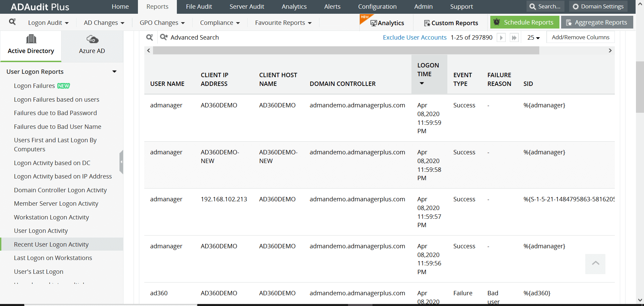Open the Configuration tab
Image resolution: width=644 pixels, height=306 pixels.
point(377,7)
